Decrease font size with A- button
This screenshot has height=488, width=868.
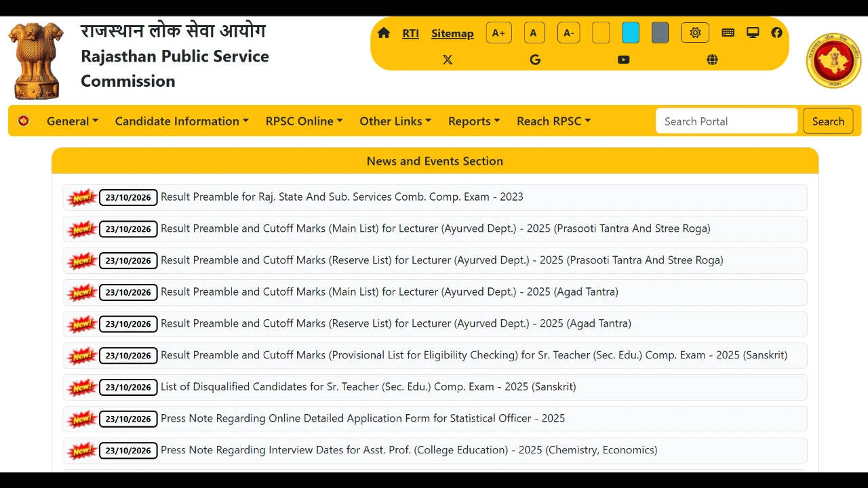[x=568, y=33]
